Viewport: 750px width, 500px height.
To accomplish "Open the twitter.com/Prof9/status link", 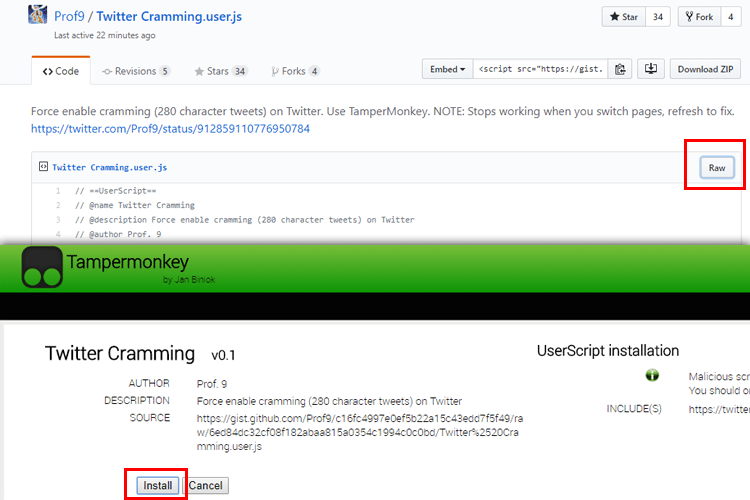I will (170, 129).
